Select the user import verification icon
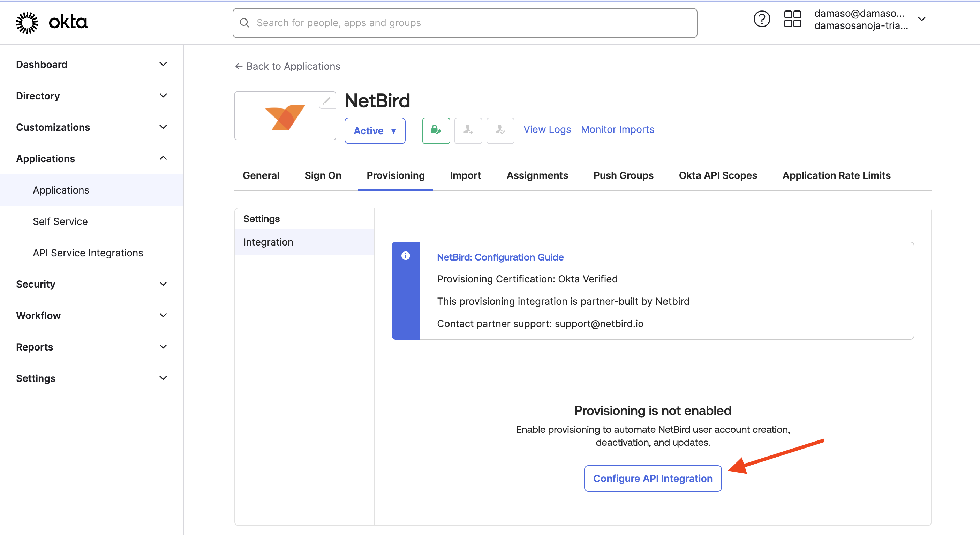The height and width of the screenshot is (535, 980). tap(500, 130)
